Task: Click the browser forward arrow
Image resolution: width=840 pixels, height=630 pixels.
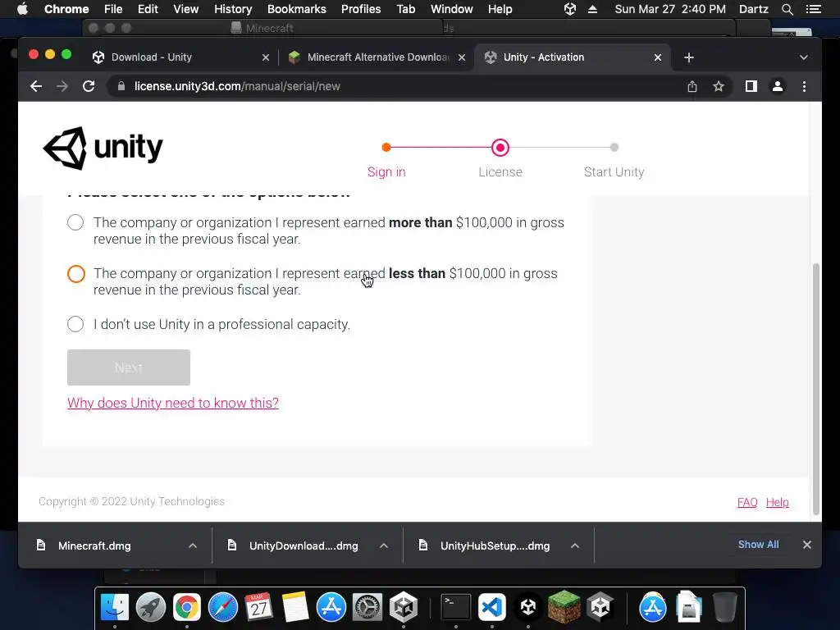Action: [62, 86]
